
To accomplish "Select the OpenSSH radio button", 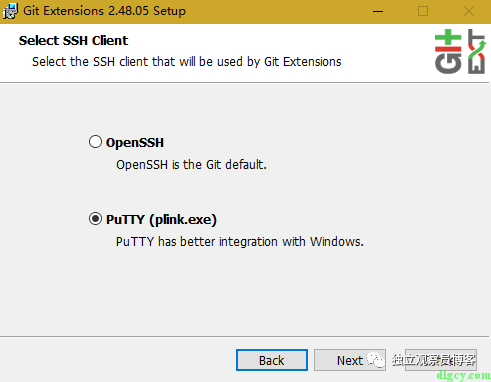I will tap(95, 142).
